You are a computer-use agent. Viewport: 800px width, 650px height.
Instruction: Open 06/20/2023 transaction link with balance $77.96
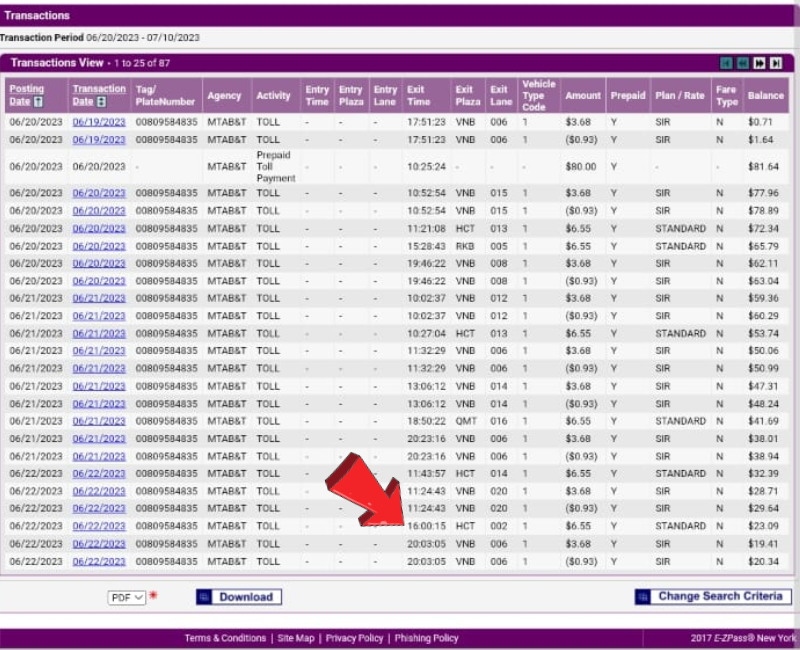(99, 193)
